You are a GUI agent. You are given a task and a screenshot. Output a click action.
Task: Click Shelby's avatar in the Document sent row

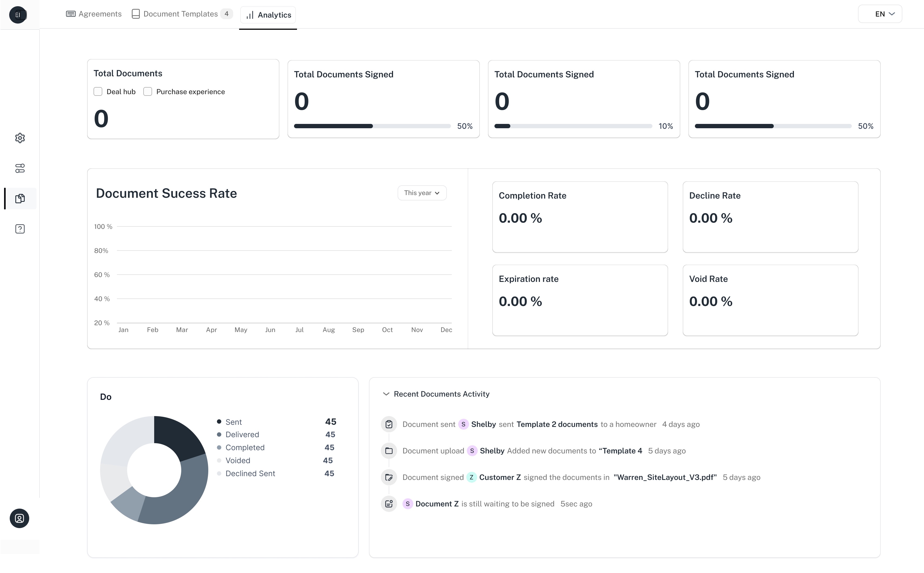tap(463, 424)
